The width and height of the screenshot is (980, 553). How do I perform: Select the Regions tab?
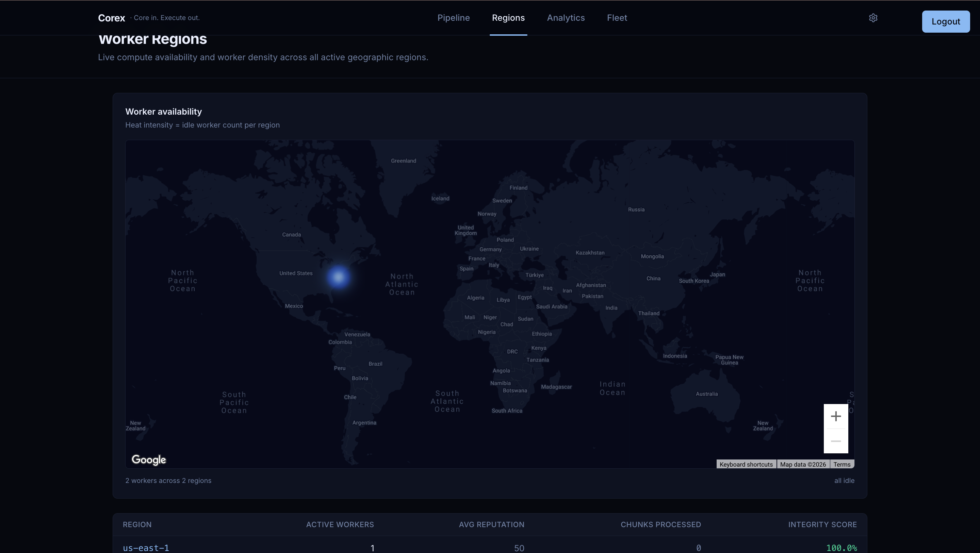[508, 18]
